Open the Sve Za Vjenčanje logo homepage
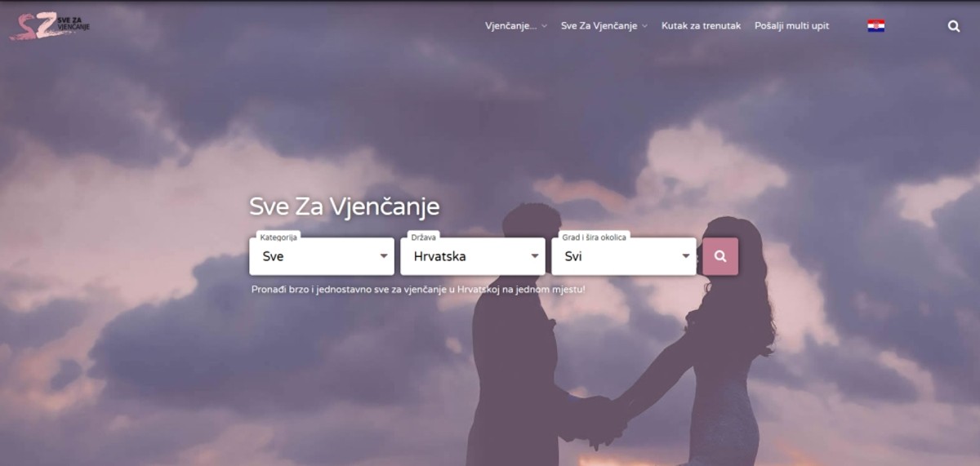Viewport: 980px width, 466px height. pyautogui.click(x=50, y=25)
